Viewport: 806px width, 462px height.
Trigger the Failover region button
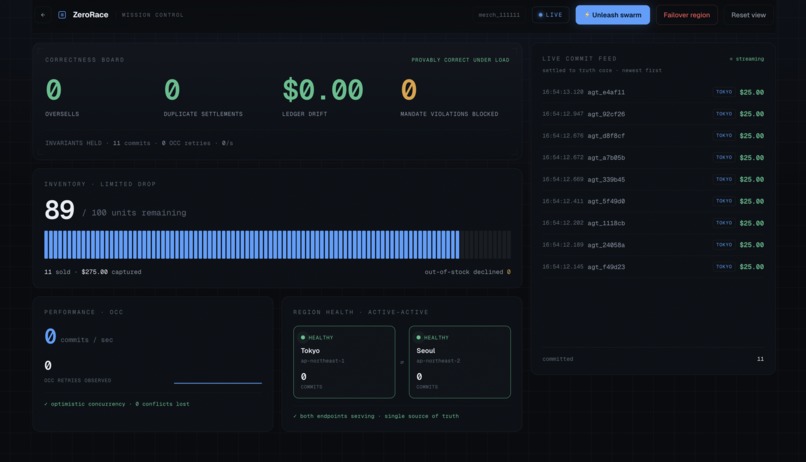tap(686, 15)
